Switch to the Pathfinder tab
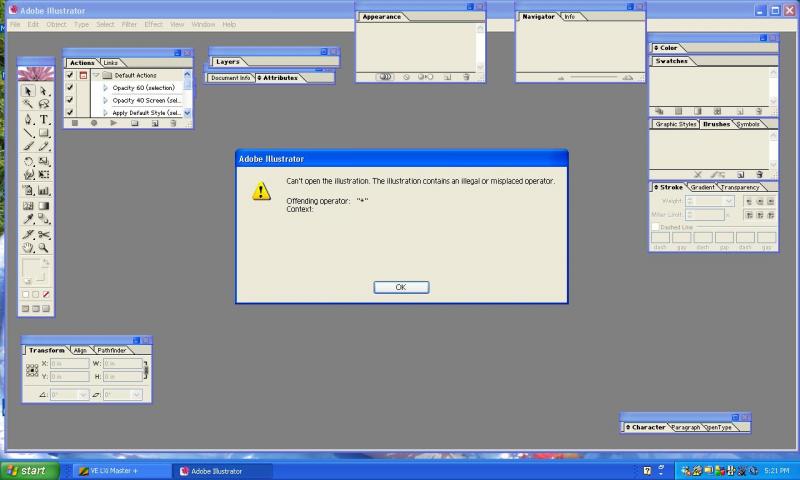 112,350
